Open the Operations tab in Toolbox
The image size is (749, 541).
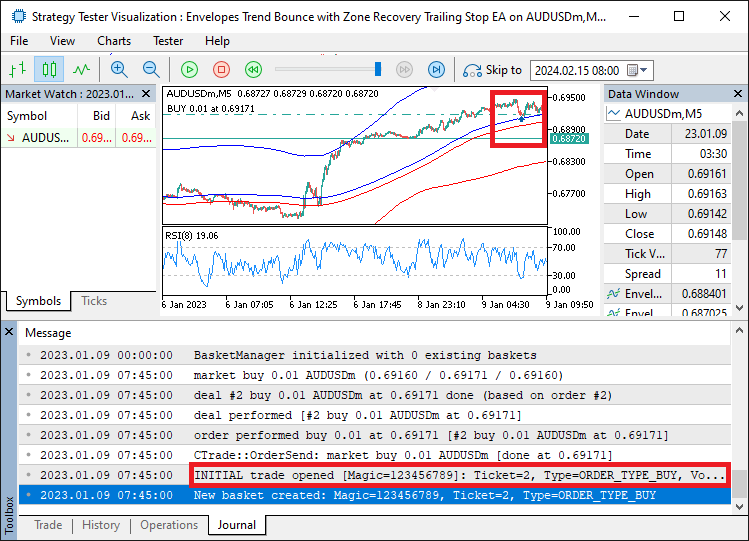(169, 525)
